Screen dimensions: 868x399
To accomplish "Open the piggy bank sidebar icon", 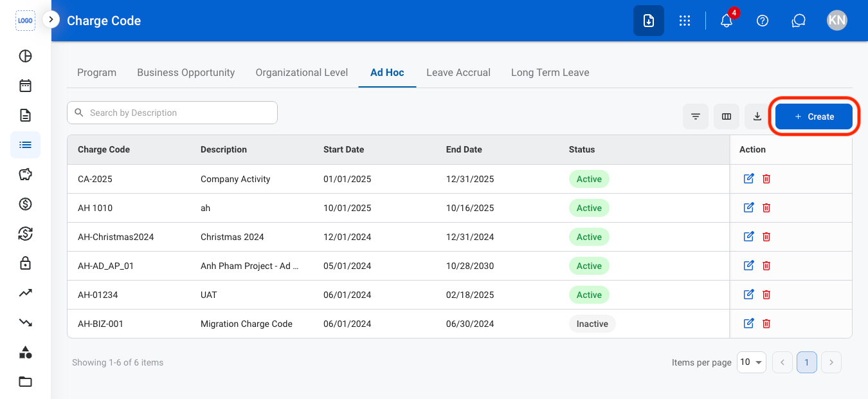I will (x=25, y=174).
